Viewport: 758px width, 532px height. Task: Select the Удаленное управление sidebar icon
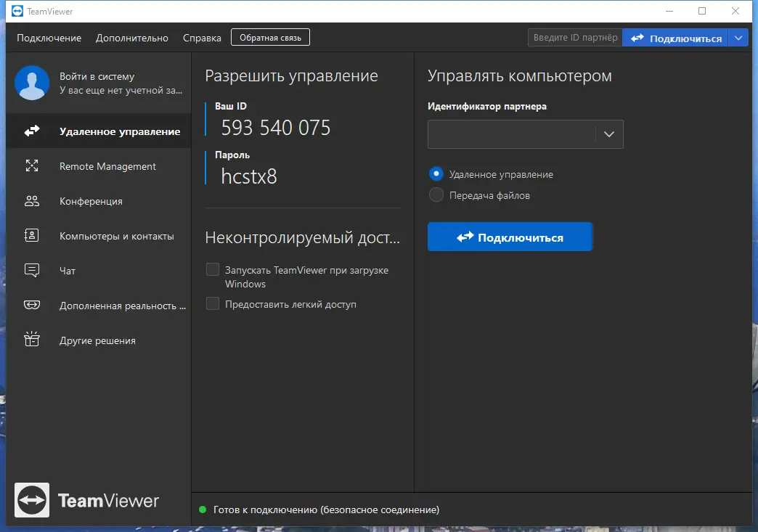(32, 131)
